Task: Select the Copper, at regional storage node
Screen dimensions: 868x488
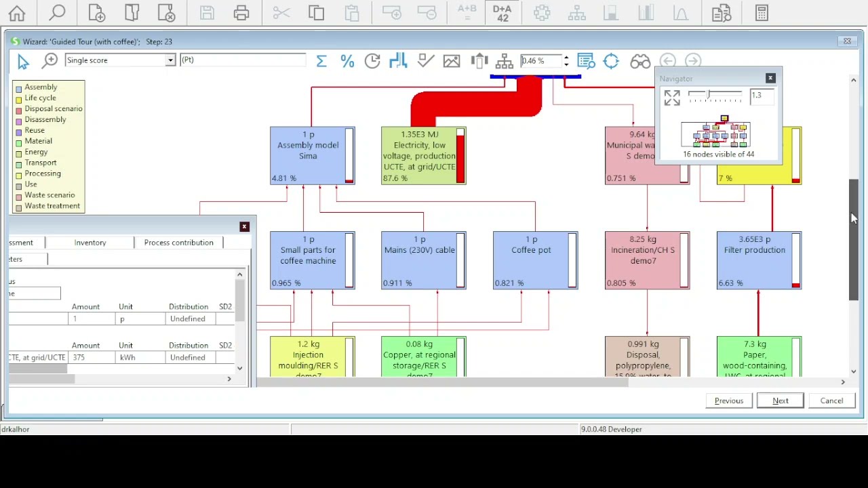Action: click(423, 357)
